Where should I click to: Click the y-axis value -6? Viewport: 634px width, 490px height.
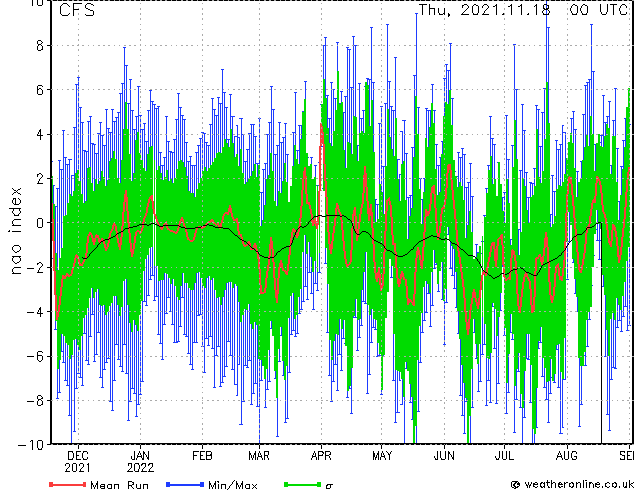(35, 356)
